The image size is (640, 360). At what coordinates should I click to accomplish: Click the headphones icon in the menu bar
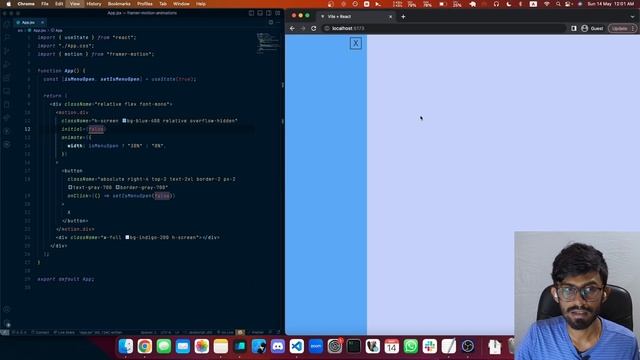click(x=496, y=4)
